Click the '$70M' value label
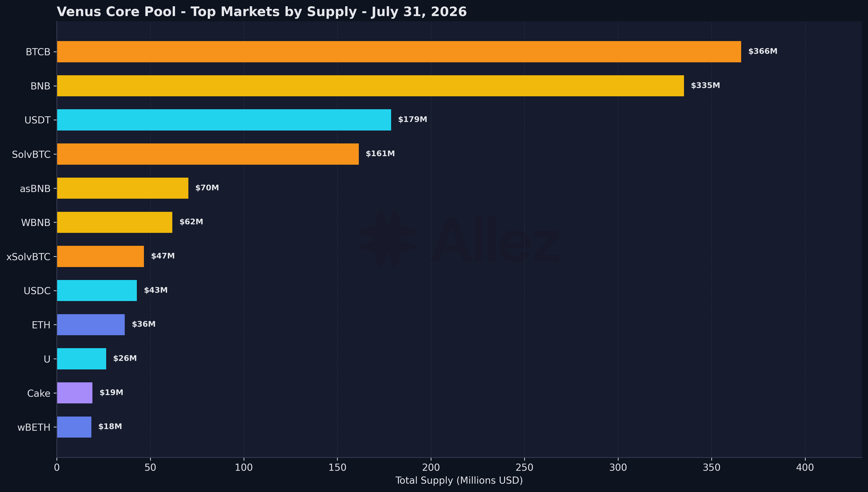This screenshot has width=868, height=492. tap(207, 188)
